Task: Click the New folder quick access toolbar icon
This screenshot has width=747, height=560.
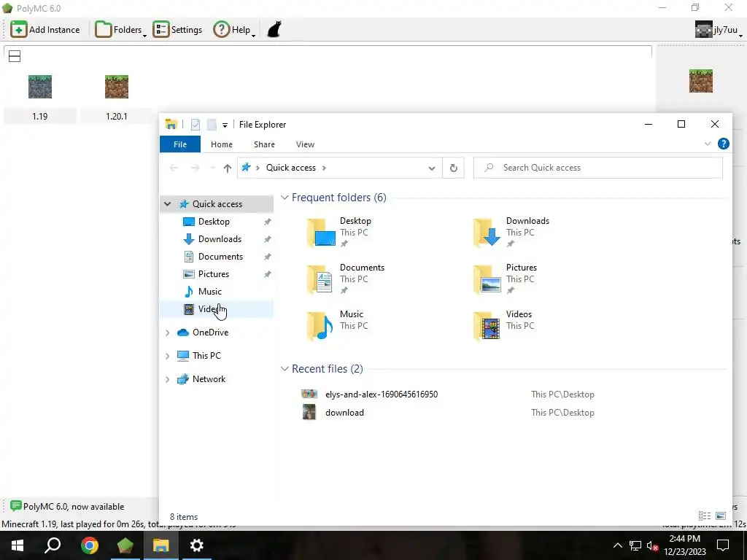Action: tap(212, 124)
